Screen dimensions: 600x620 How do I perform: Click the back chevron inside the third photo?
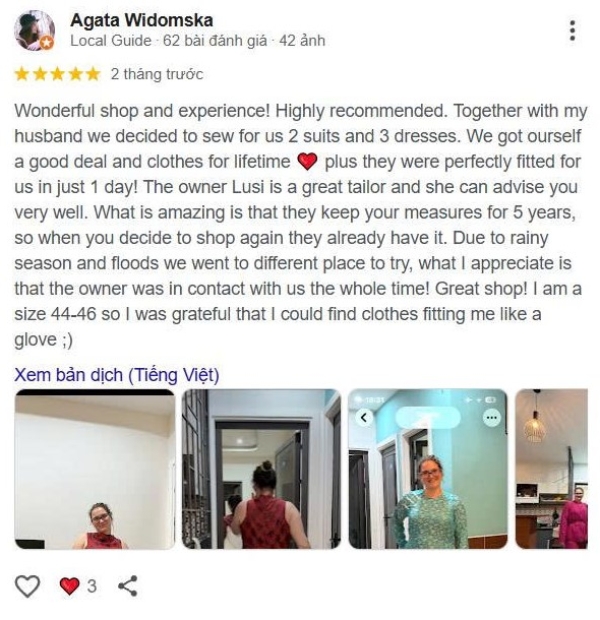(x=364, y=418)
